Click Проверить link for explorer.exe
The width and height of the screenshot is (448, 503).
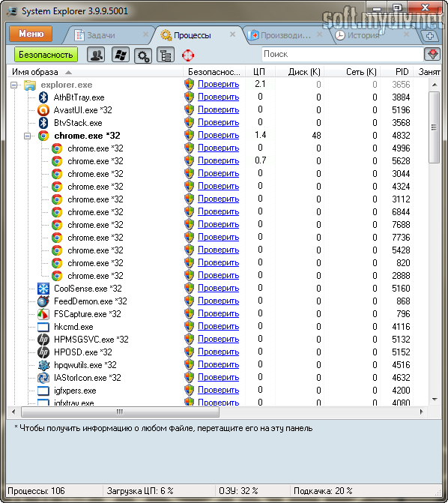[x=218, y=85]
